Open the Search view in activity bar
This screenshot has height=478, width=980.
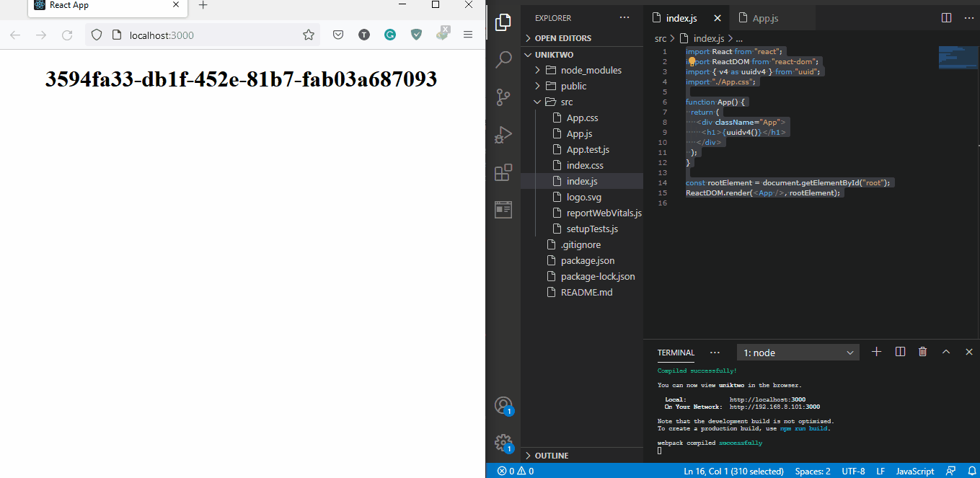click(x=503, y=59)
